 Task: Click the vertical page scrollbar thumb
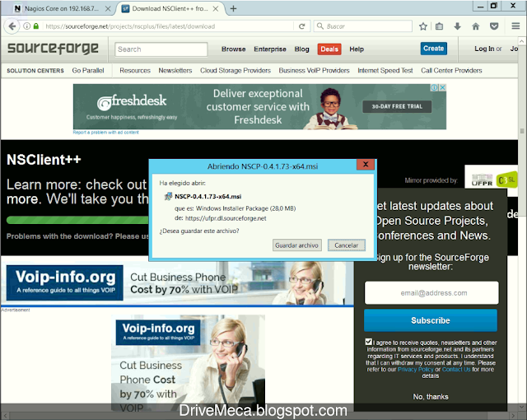(521, 131)
